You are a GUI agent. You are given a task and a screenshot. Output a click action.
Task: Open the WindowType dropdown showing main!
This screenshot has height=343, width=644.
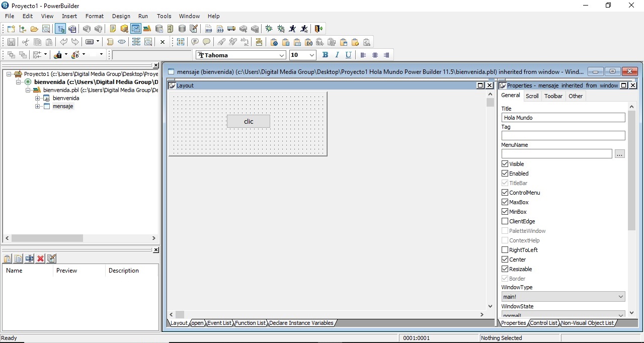click(x=620, y=296)
